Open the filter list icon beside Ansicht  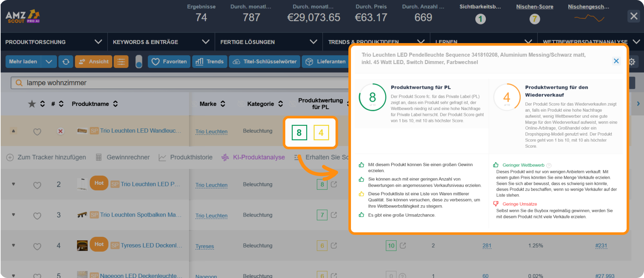point(121,61)
